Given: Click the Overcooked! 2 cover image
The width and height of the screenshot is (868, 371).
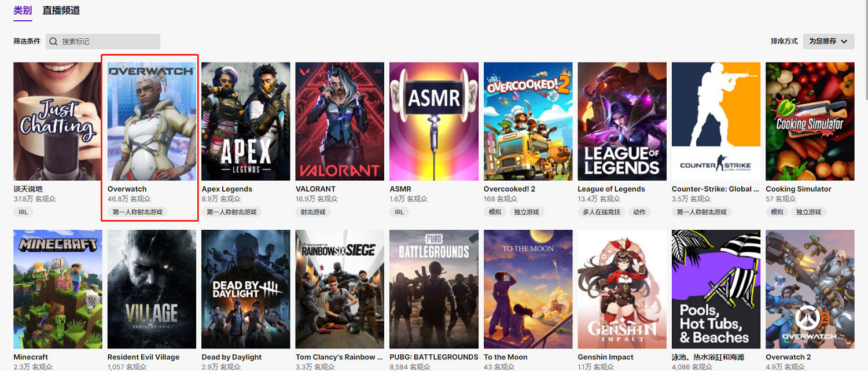Looking at the screenshot, I should pyautogui.click(x=528, y=122).
